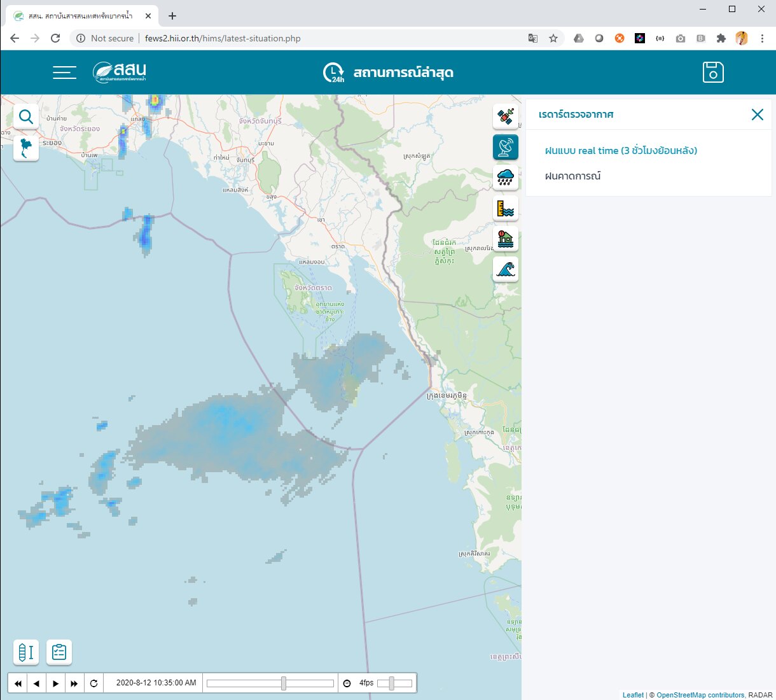Open the Chrome profile avatar

click(742, 38)
